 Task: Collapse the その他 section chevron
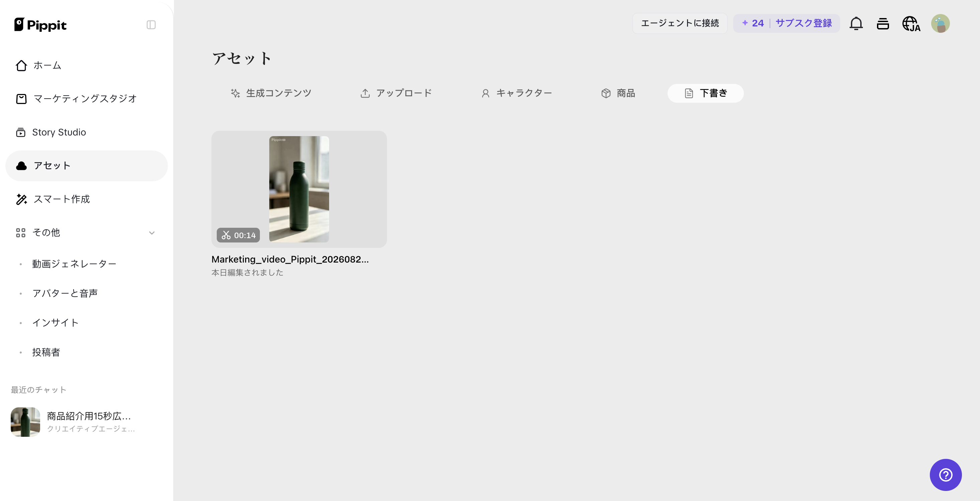152,233
